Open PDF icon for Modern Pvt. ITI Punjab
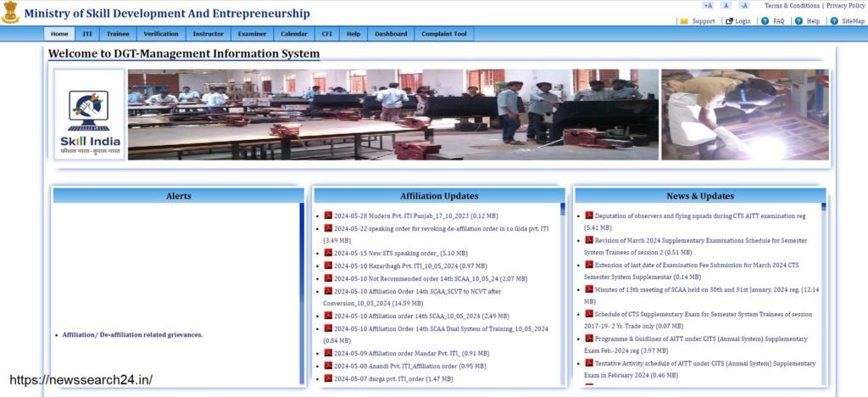 [x=328, y=215]
